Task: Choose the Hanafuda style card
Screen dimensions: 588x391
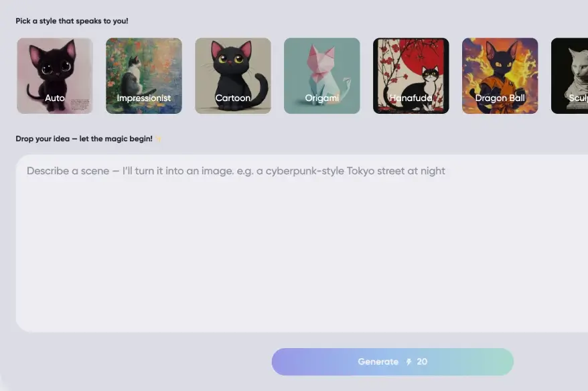Action: point(411,76)
